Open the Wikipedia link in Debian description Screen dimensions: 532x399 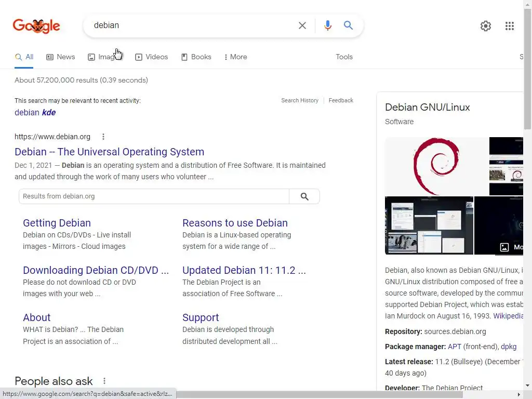(508, 316)
